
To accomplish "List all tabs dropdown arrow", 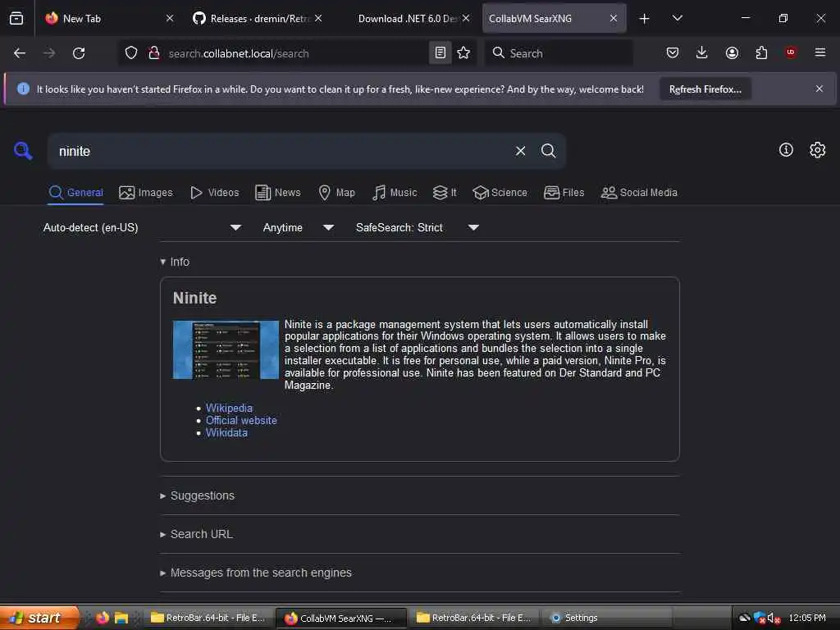I will [x=677, y=18].
